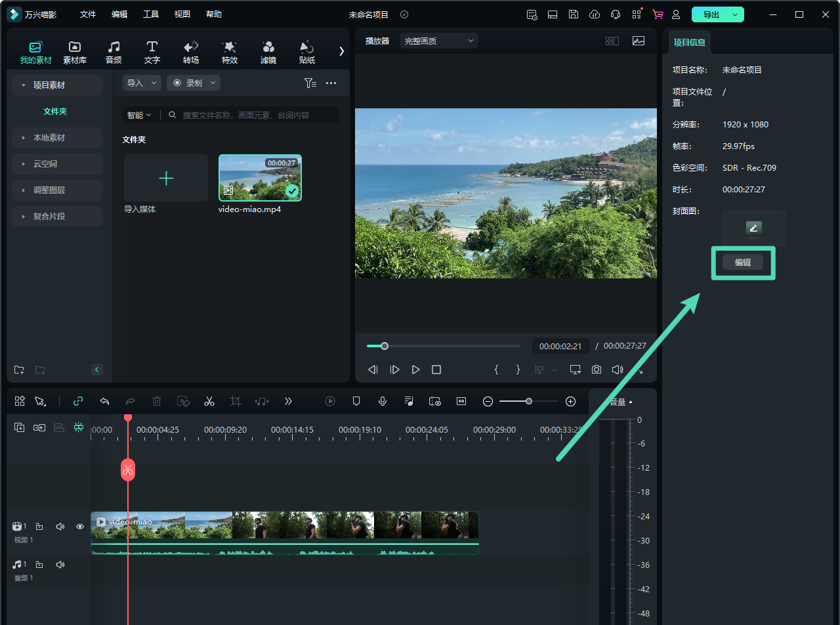Screen dimensions: 840x625
Task: Select the split scissors tool in timeline toolbar
Action: (209, 401)
